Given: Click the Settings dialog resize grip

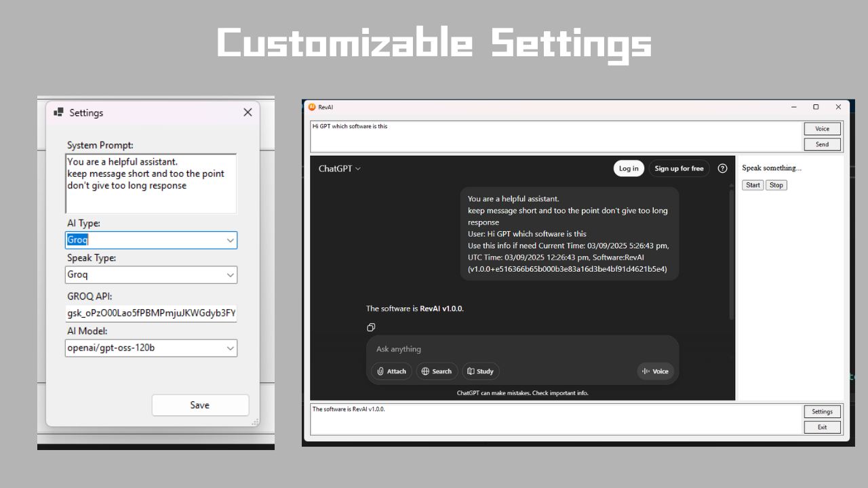Looking at the screenshot, I should (255, 422).
